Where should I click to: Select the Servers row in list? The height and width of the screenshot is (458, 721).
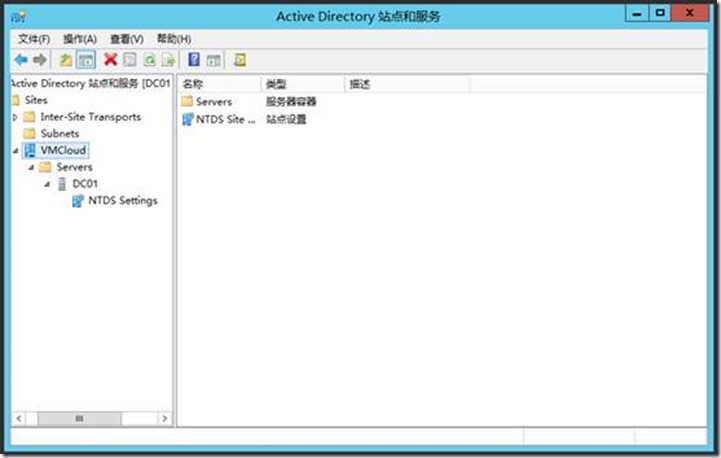(x=214, y=101)
